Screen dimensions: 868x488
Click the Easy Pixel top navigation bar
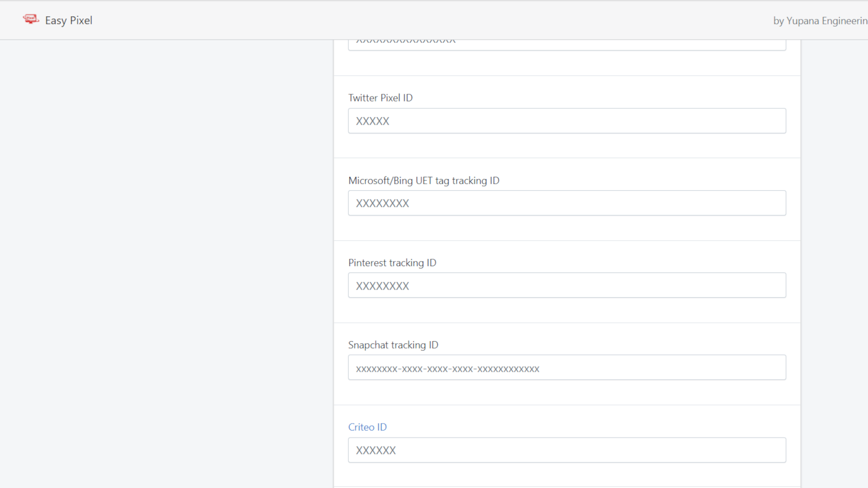pyautogui.click(x=434, y=20)
